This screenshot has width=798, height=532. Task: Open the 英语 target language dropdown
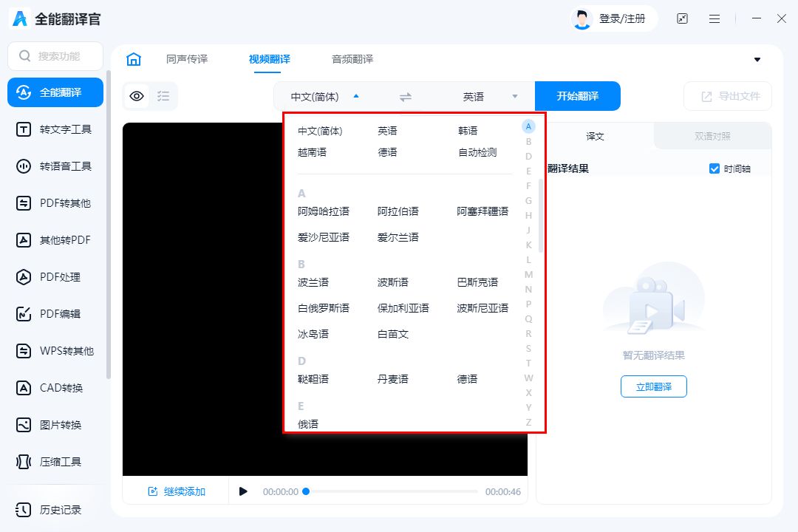[x=490, y=97]
